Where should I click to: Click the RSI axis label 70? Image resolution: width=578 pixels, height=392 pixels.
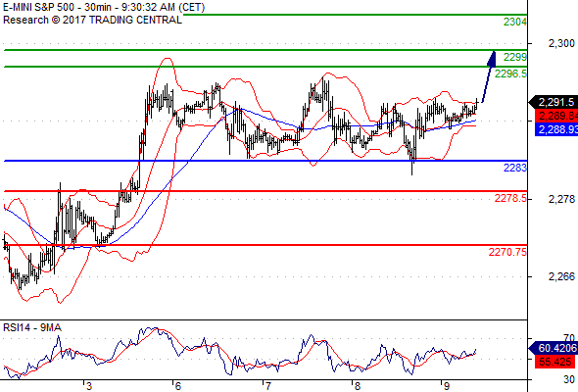569,337
